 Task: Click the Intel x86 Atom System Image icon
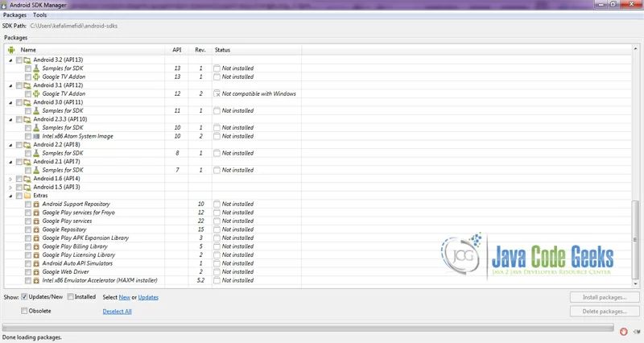point(36,136)
